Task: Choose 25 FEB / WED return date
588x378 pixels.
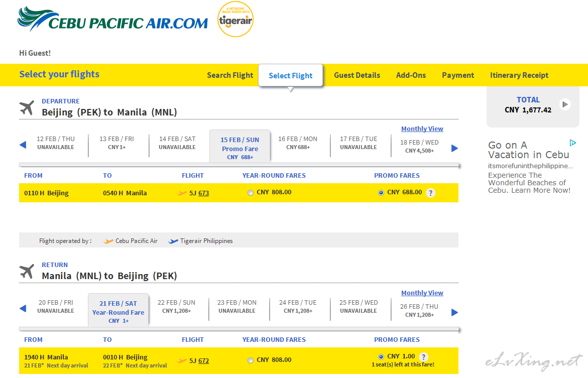Action: click(x=359, y=306)
